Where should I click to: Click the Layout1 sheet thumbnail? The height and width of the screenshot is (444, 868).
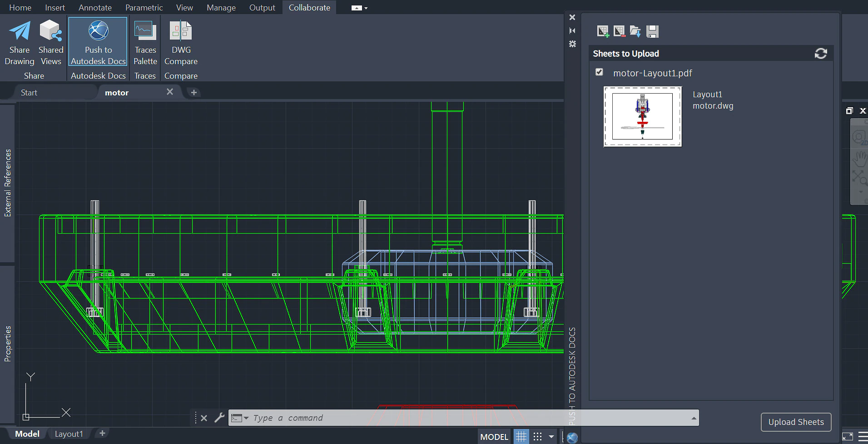coord(642,116)
